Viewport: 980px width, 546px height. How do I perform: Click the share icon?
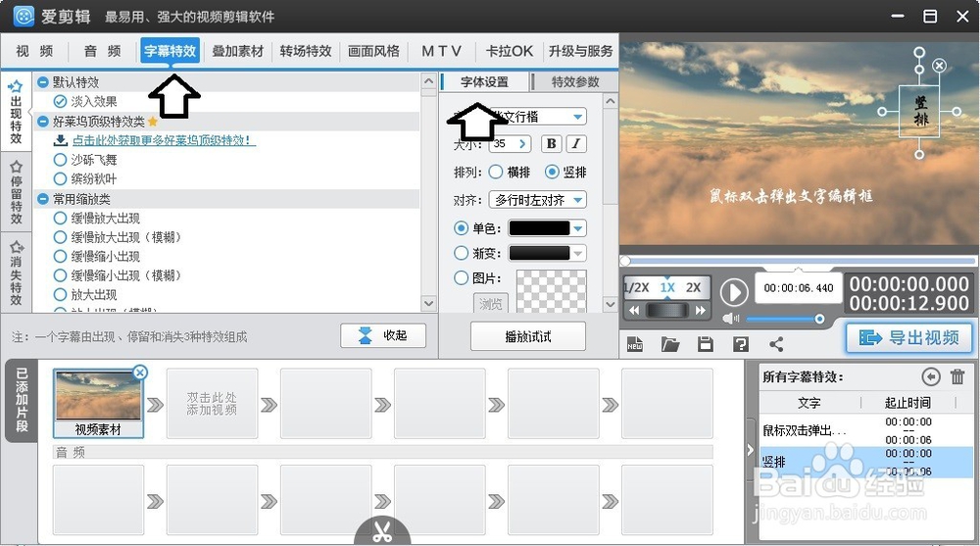click(775, 344)
